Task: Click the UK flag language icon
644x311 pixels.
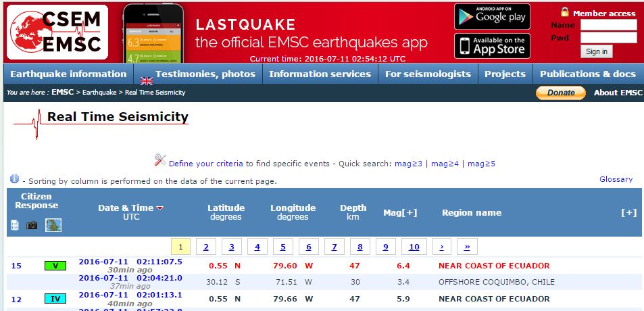Action: click(x=147, y=81)
